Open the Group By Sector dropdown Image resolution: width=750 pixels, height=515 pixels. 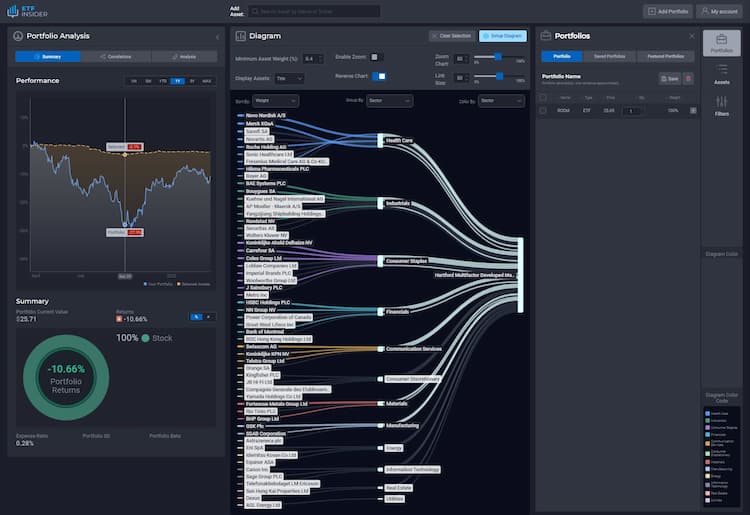point(390,100)
